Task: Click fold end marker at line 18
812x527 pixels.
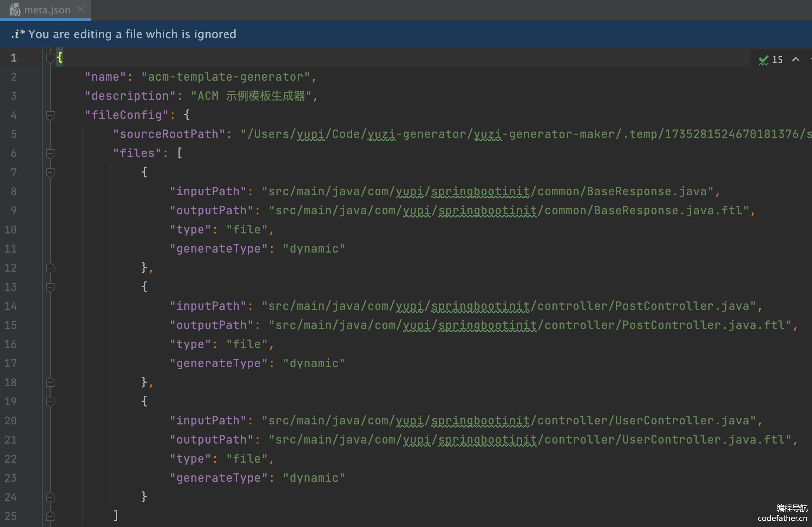Action: pyautogui.click(x=50, y=382)
